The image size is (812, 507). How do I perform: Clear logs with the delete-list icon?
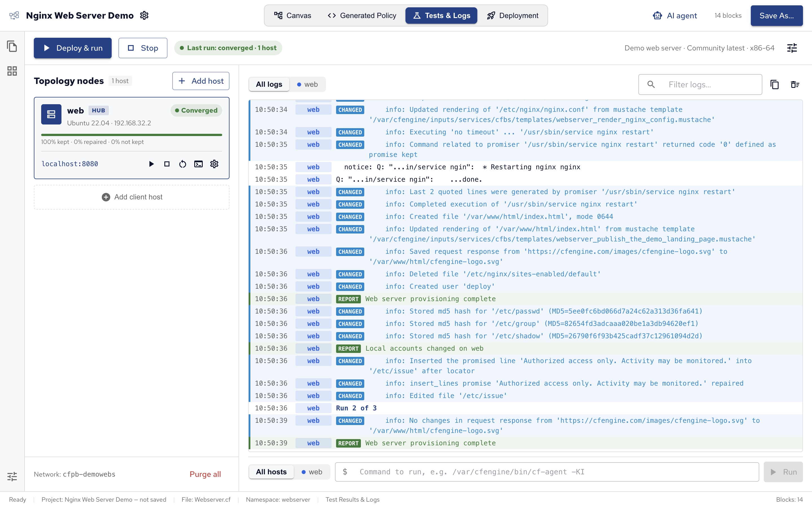click(795, 84)
